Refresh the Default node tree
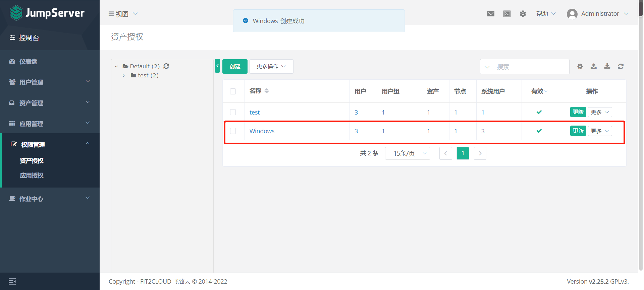The width and height of the screenshot is (644, 290). (166, 66)
